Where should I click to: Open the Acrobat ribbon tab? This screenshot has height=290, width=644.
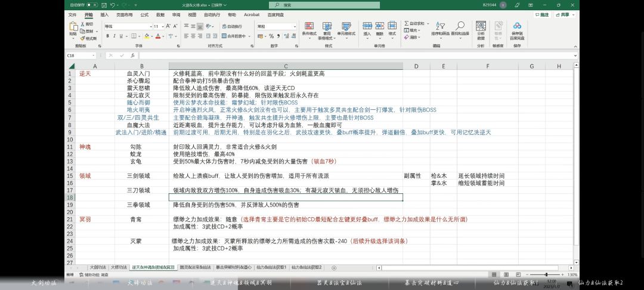point(252,15)
